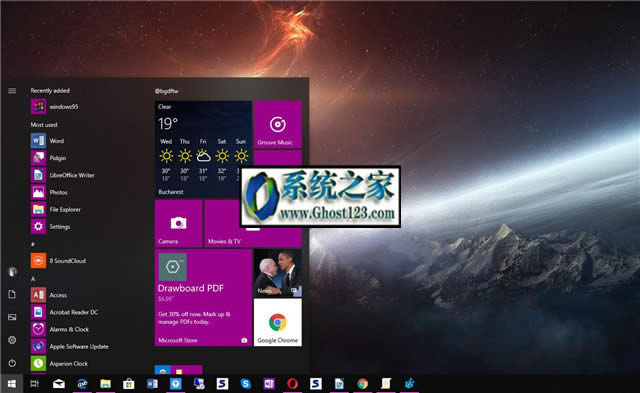Click the '@bgdftw' tile group name
The image size is (640, 393).
pyautogui.click(x=167, y=91)
